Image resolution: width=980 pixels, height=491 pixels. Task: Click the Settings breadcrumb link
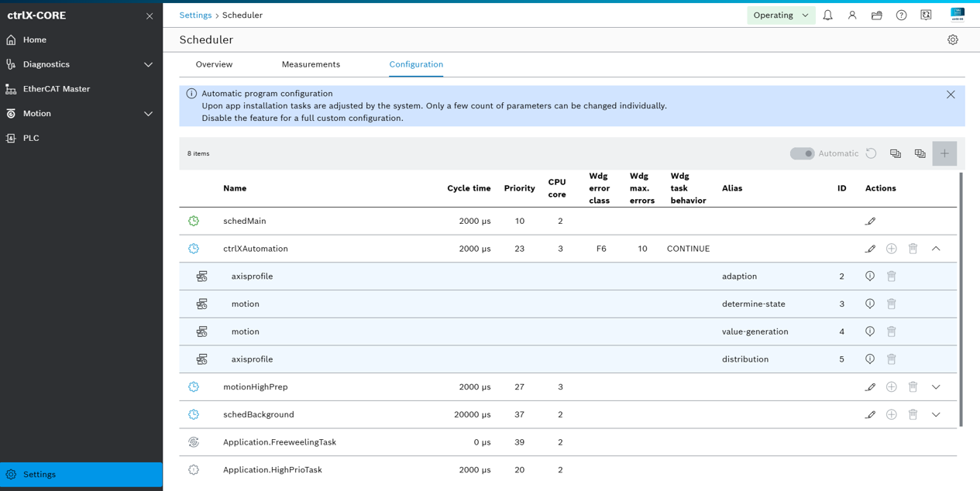point(195,15)
